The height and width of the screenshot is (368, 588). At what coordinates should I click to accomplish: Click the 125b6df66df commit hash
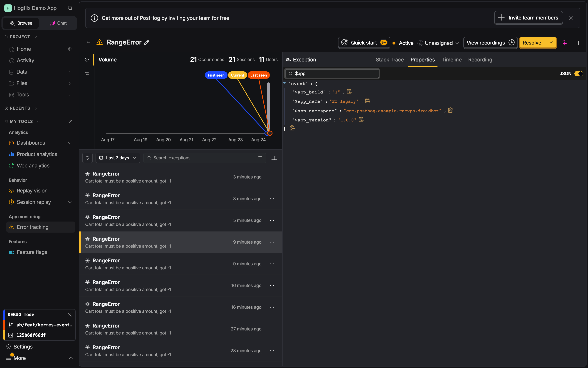pos(31,335)
